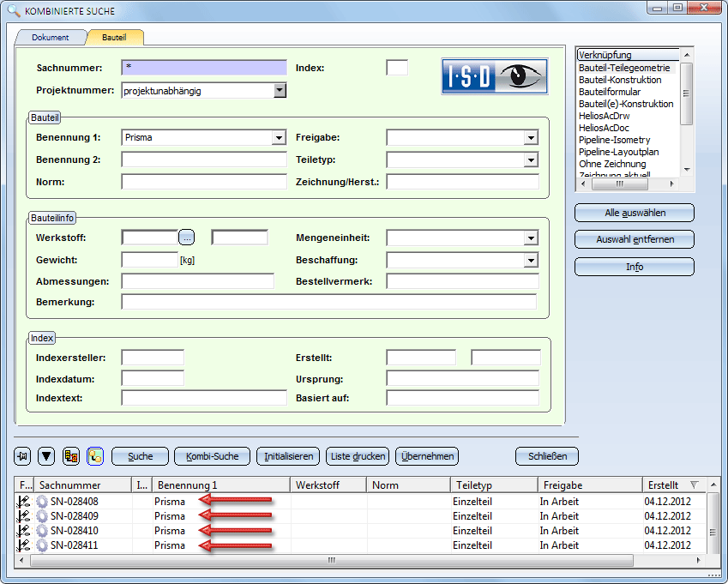Open the Freigabe dropdown list
Screen dimensions: 728x584
tap(531, 137)
